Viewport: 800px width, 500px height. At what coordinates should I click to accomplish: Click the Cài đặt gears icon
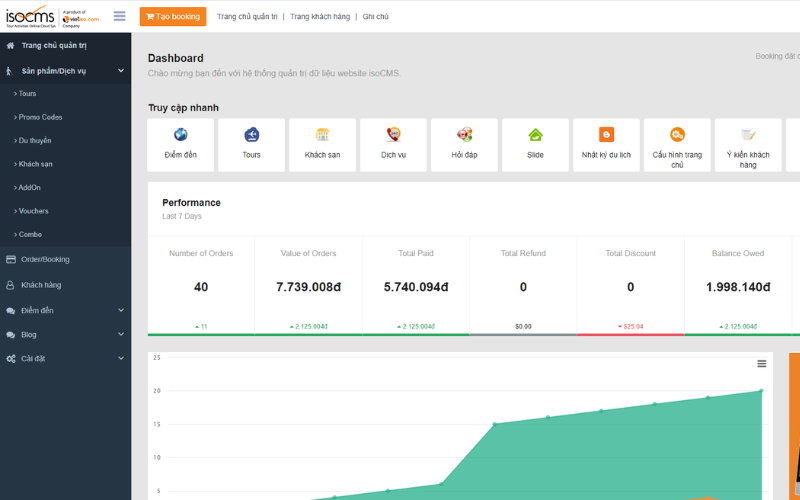(11, 359)
